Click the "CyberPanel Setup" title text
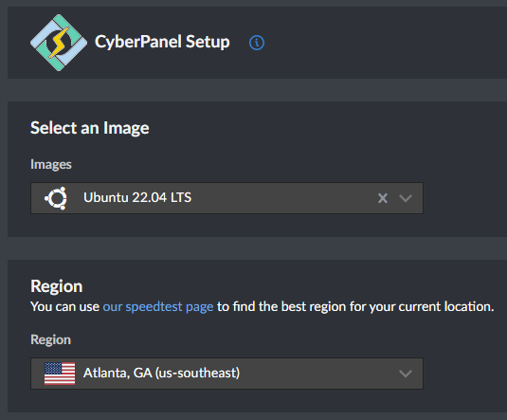This screenshot has height=420, width=507. (x=162, y=42)
